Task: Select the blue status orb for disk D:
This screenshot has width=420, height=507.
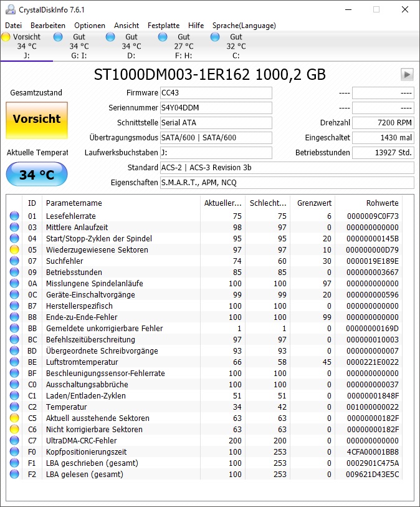Action: tap(110, 37)
